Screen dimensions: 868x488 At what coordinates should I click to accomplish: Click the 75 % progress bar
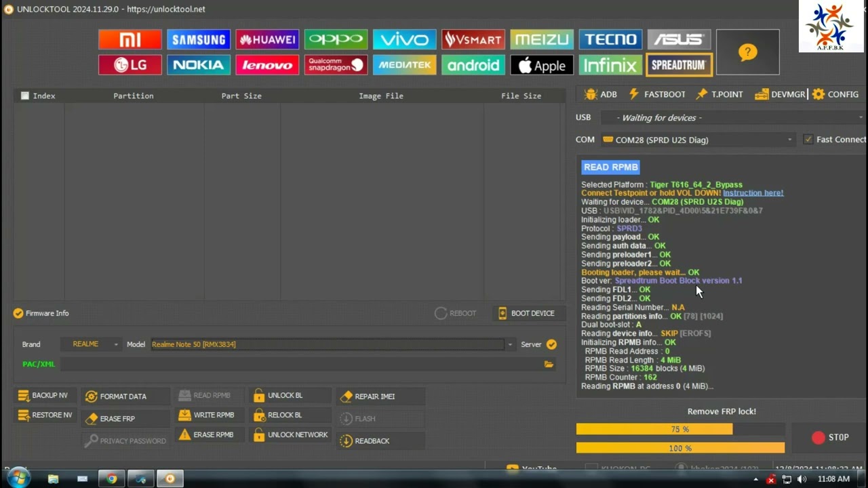tap(680, 429)
